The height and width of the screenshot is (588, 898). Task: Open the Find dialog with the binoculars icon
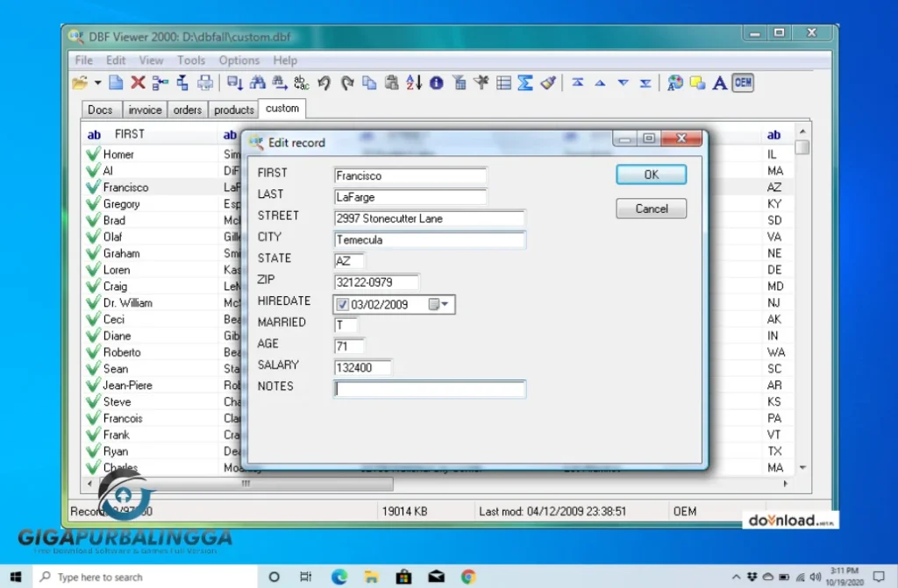(258, 82)
